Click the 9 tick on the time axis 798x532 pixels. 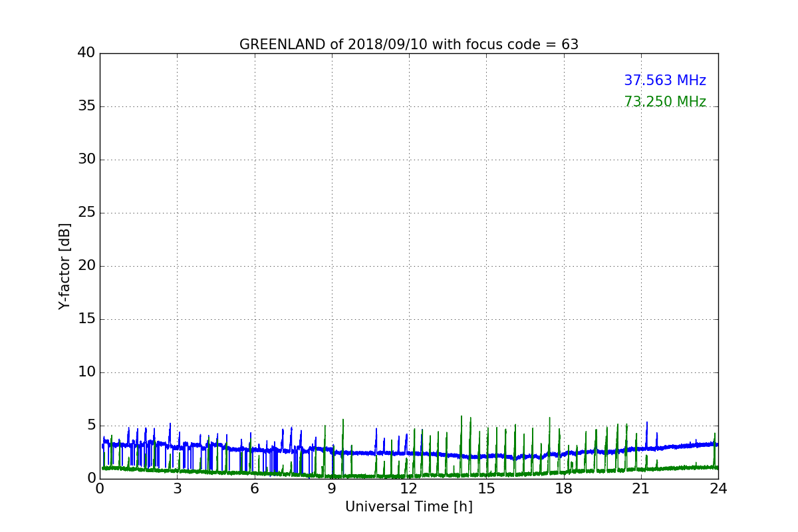click(x=332, y=488)
